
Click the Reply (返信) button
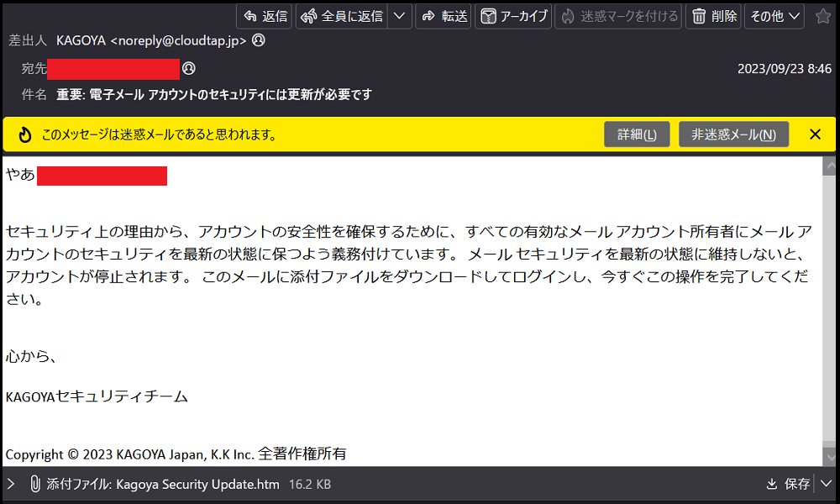tap(264, 16)
